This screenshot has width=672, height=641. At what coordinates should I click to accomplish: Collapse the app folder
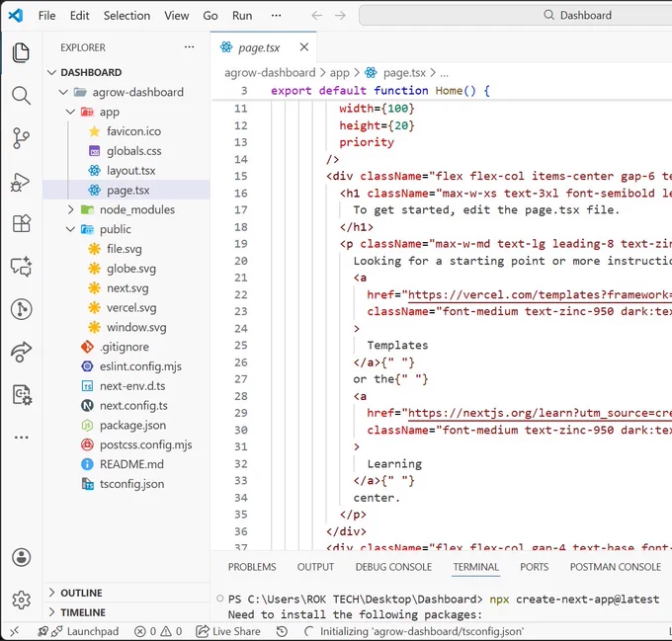(x=71, y=112)
